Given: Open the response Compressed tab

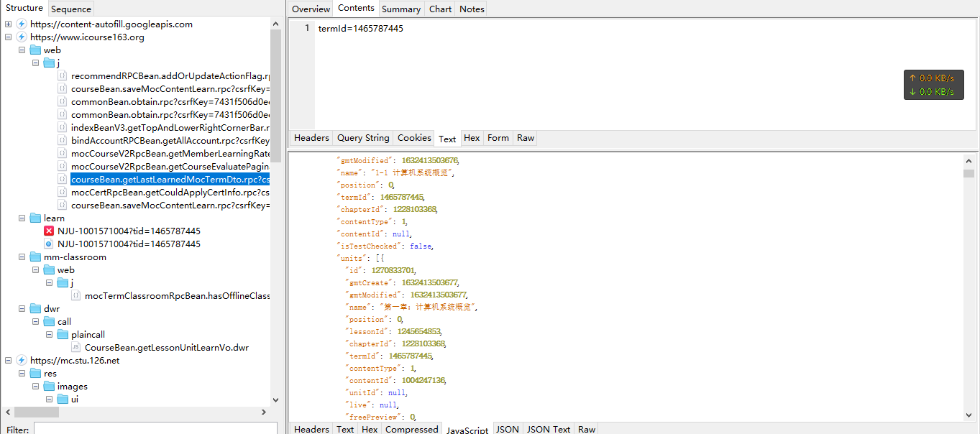Looking at the screenshot, I should pos(411,429).
